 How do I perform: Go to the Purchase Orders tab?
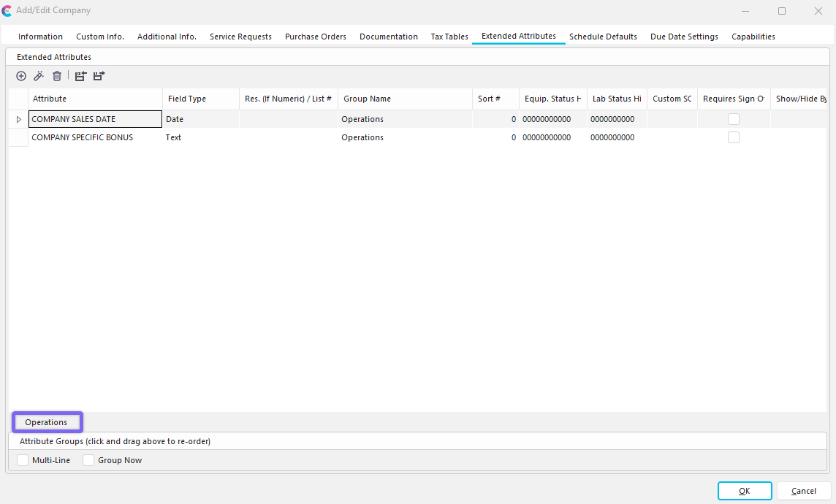(316, 37)
